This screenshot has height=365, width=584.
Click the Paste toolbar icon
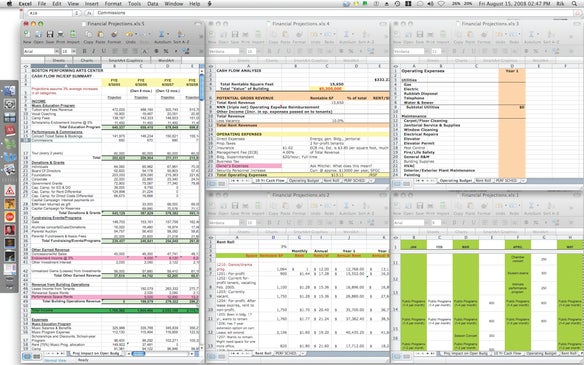100,34
